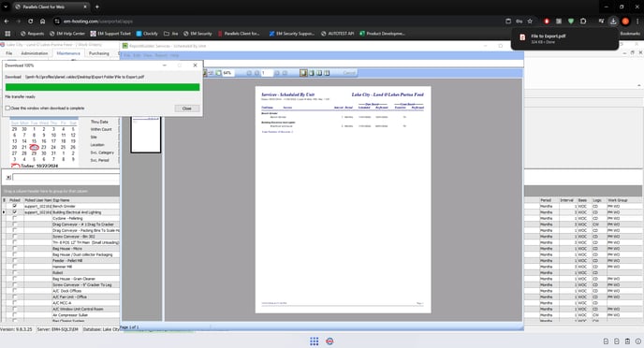Select the 64% zoom combo box
The height and width of the screenshot is (348, 644).
pos(229,73)
